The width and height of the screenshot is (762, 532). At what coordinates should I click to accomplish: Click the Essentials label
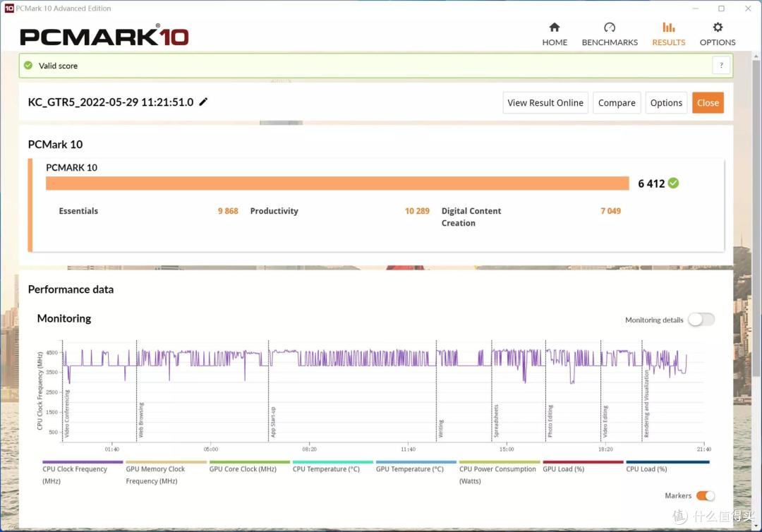78,211
